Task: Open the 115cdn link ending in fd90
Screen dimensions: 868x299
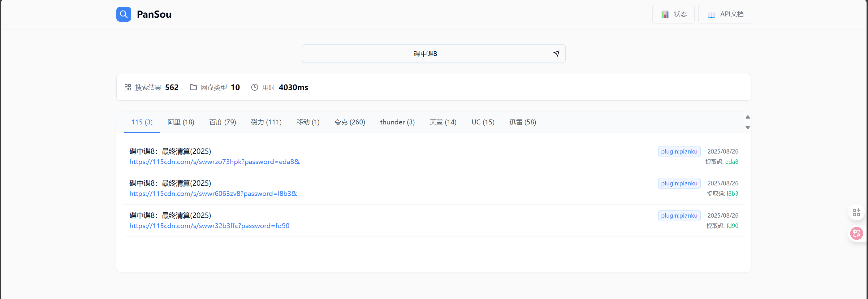Action: point(209,226)
